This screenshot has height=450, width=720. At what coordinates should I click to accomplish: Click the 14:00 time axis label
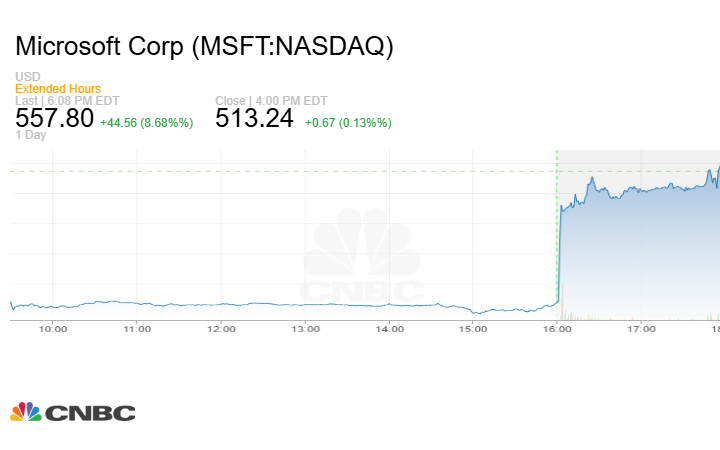click(389, 328)
